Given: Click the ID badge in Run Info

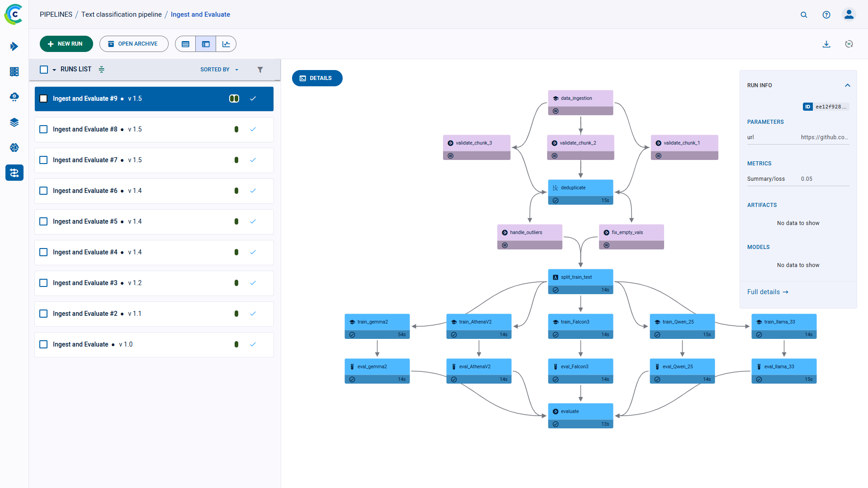Looking at the screenshot, I should 807,107.
